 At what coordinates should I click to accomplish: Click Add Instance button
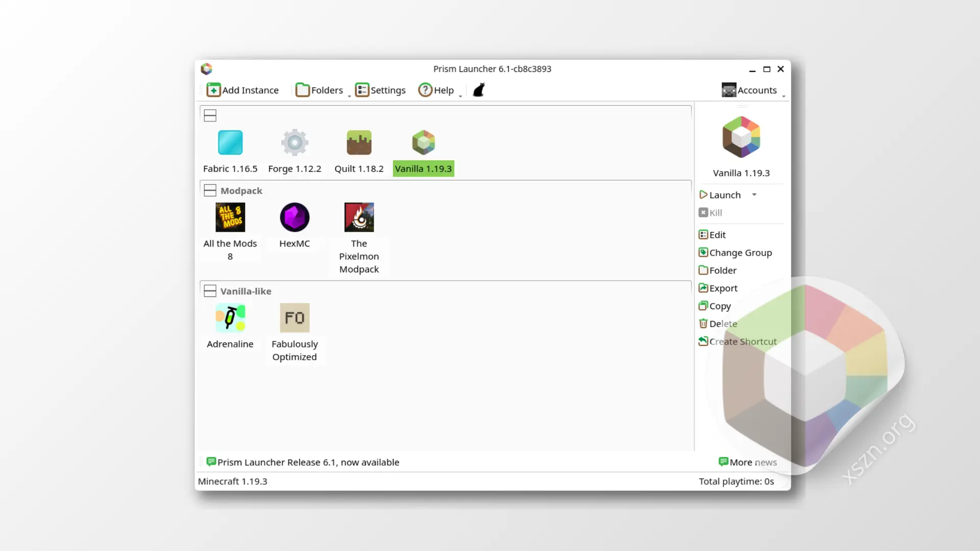click(243, 90)
